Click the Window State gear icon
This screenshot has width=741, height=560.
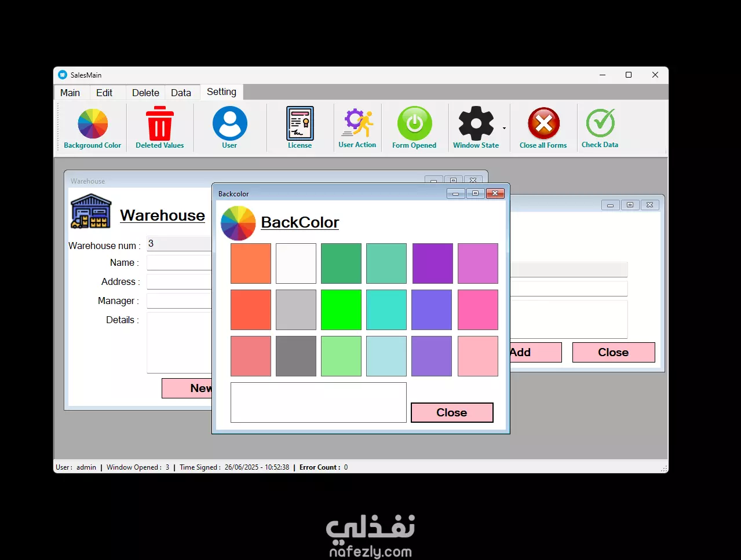coord(476,128)
